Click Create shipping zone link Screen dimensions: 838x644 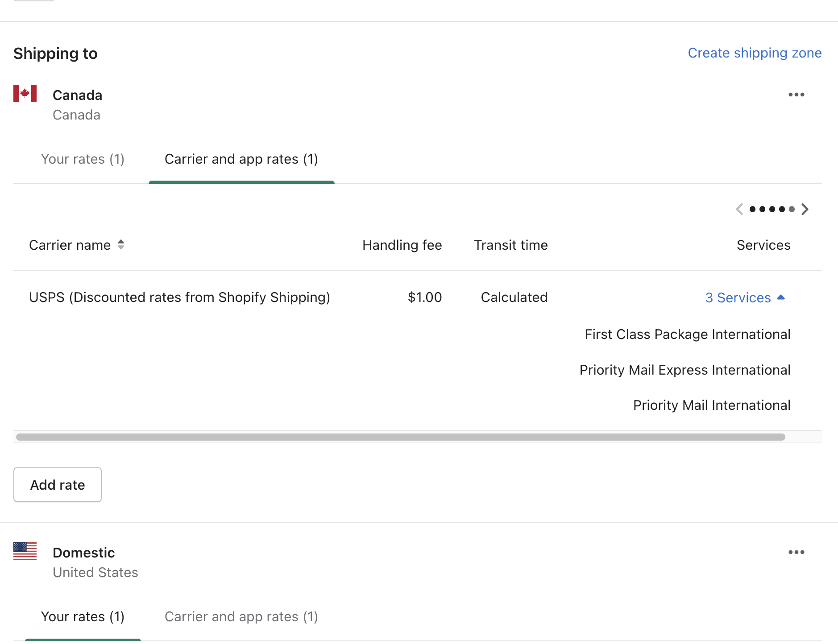pos(754,53)
